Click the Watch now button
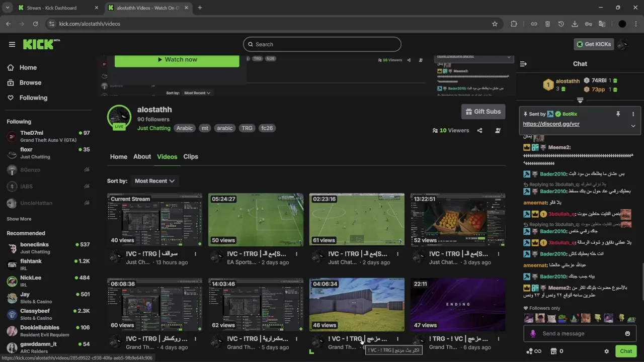Image resolution: width=644 pixels, height=362 pixels. tap(177, 60)
